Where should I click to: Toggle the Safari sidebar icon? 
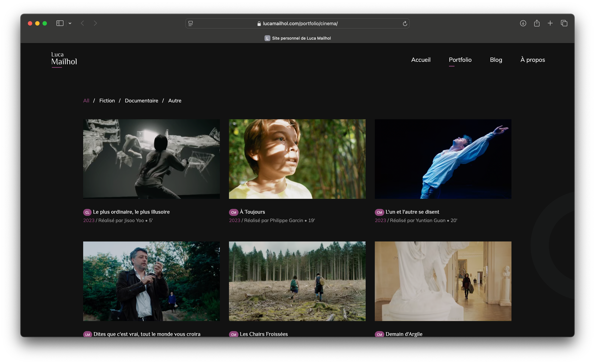(60, 23)
